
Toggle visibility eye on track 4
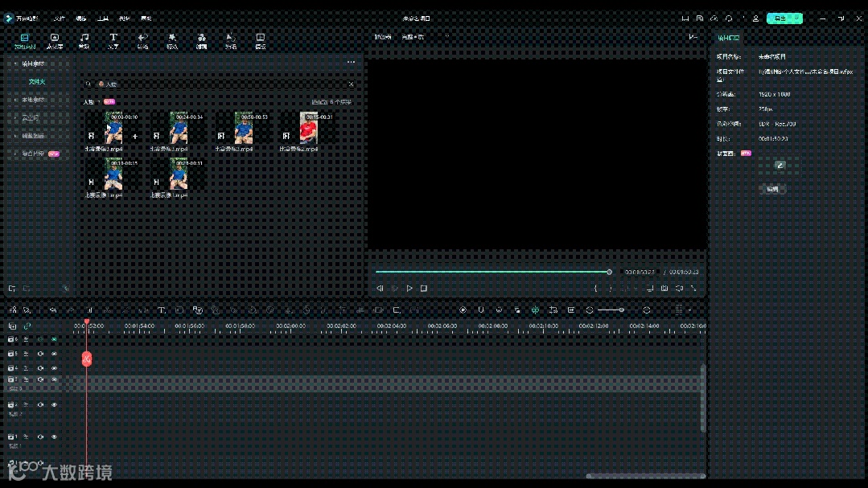click(54, 368)
